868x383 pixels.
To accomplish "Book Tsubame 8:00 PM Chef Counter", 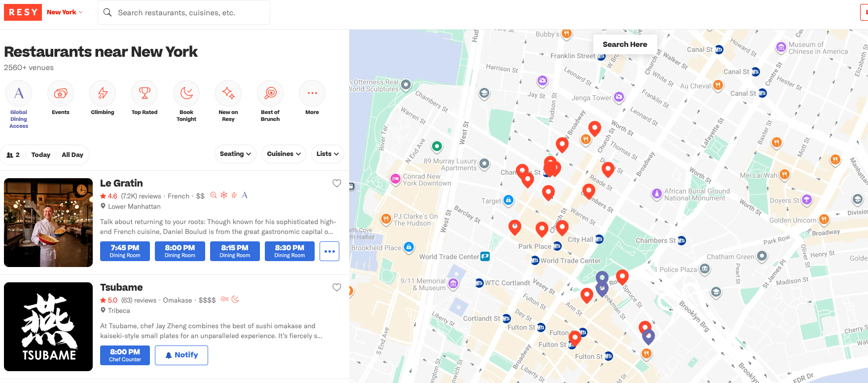I will pyautogui.click(x=125, y=355).
